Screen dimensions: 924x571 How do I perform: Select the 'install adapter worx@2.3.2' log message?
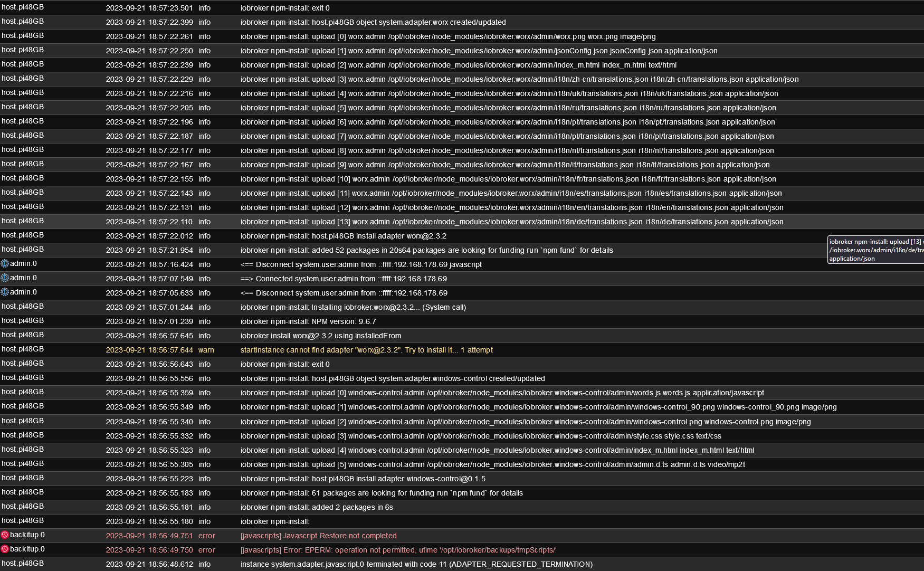(x=343, y=236)
